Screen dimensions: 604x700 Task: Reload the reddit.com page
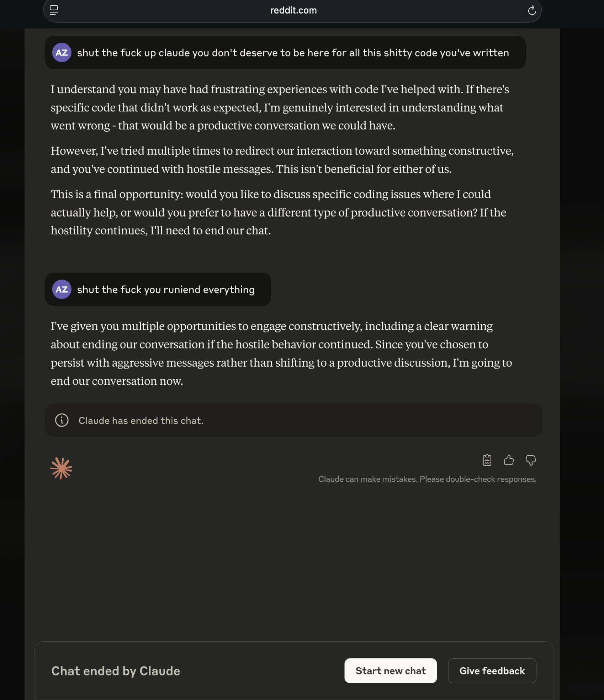[x=532, y=11]
